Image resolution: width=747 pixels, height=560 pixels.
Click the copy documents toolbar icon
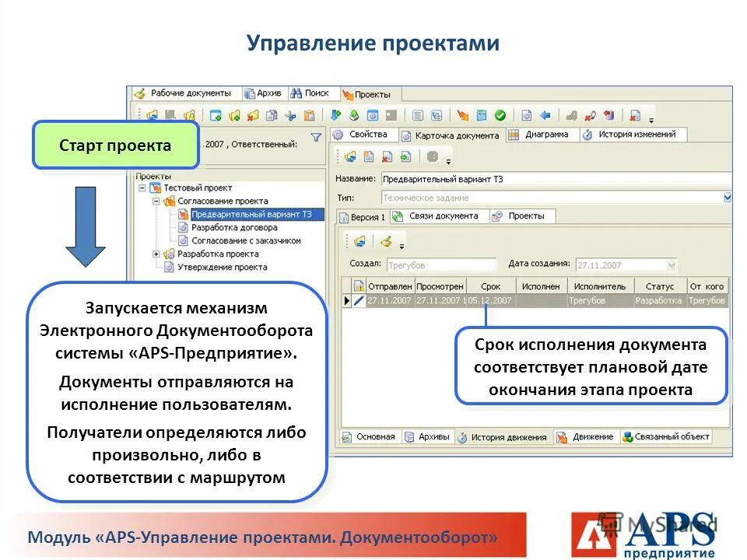pos(272,115)
